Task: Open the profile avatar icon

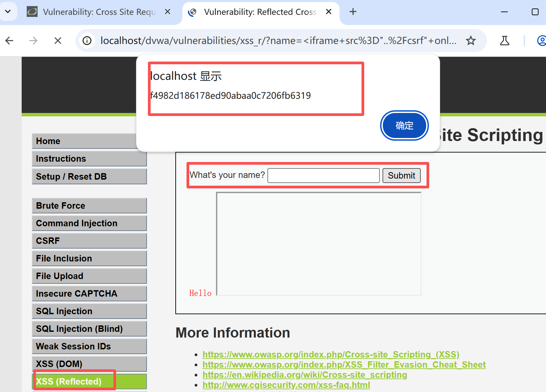Action: click(x=542, y=41)
